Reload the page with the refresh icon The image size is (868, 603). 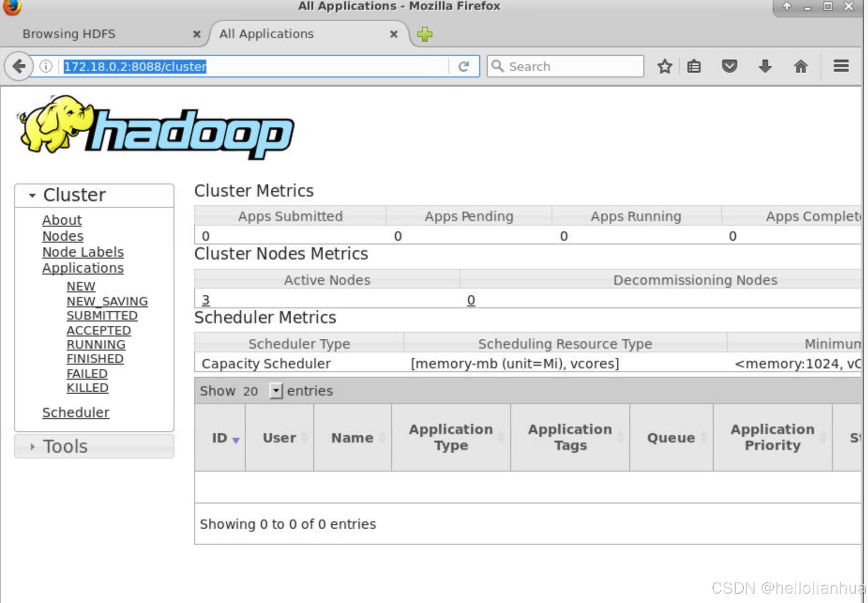pos(463,66)
